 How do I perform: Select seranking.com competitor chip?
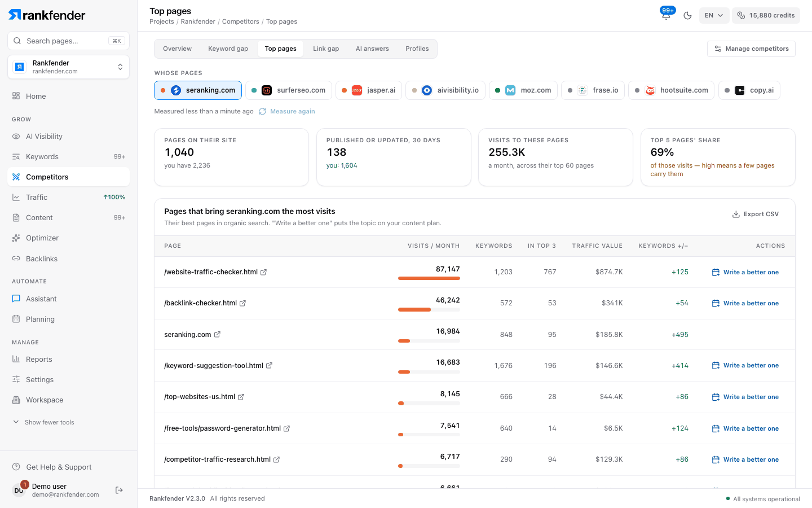coord(198,90)
